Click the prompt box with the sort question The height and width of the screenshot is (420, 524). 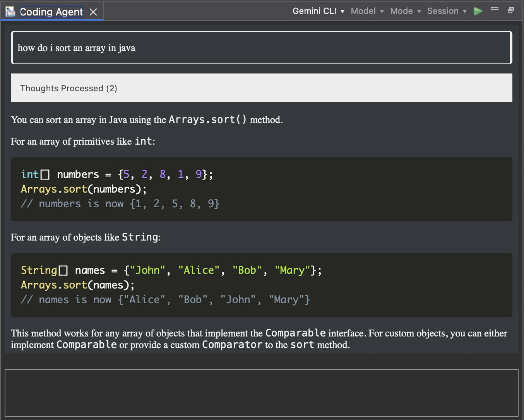click(x=262, y=48)
